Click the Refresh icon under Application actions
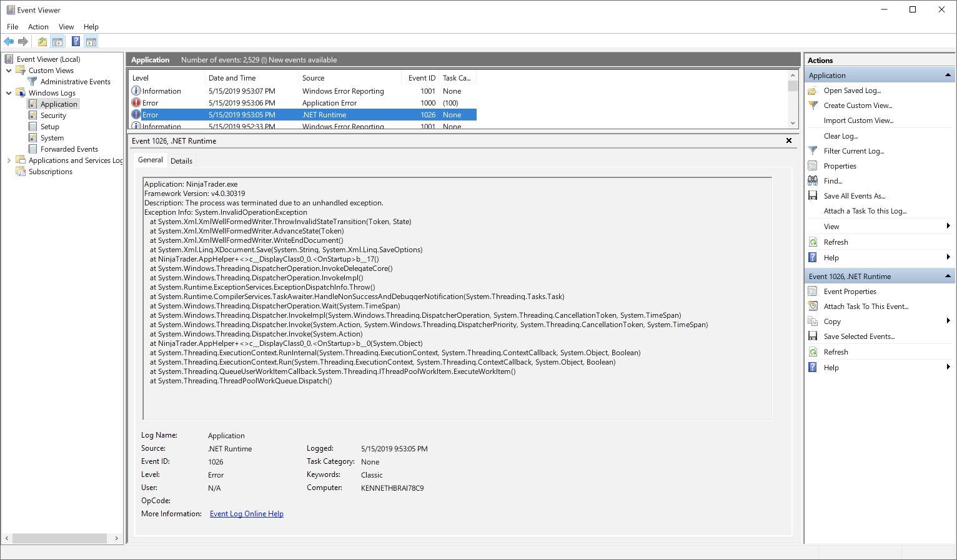 tap(813, 242)
